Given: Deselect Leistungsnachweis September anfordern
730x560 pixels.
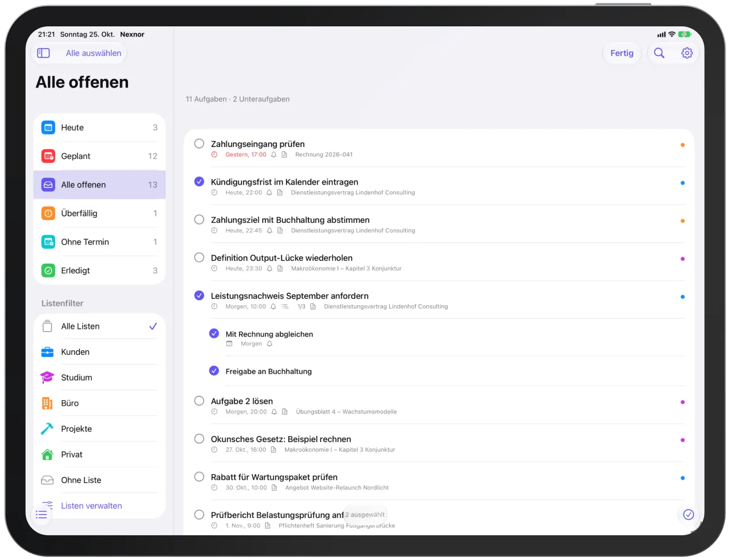Looking at the screenshot, I should [x=199, y=296].
